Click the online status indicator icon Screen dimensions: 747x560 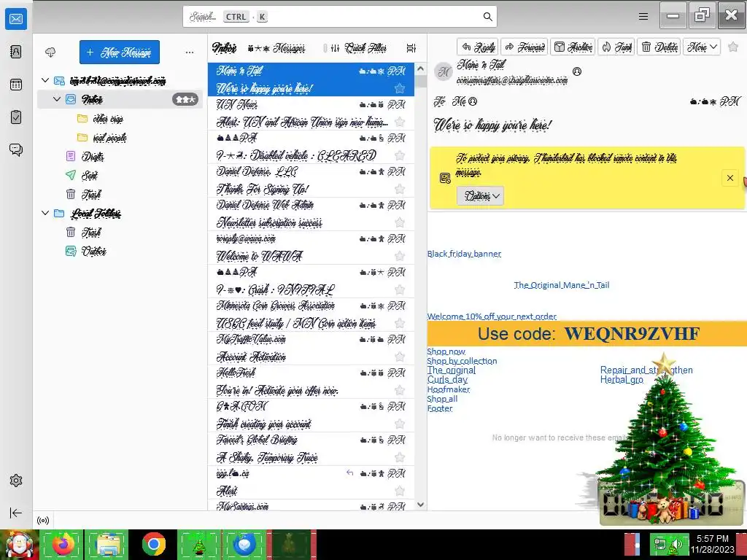click(x=43, y=521)
